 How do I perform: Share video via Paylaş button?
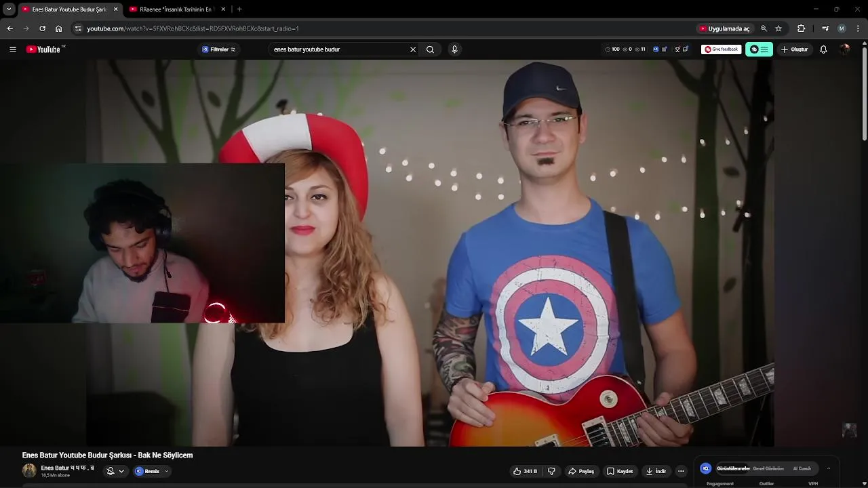tap(581, 471)
